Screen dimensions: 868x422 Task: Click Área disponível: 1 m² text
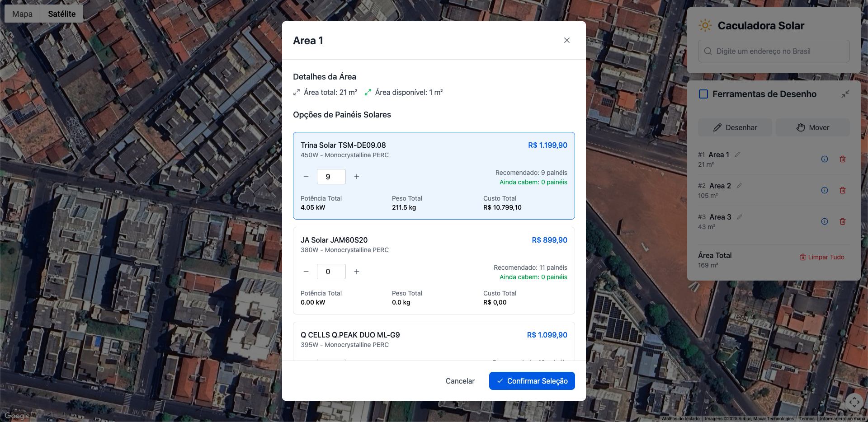[x=409, y=92]
